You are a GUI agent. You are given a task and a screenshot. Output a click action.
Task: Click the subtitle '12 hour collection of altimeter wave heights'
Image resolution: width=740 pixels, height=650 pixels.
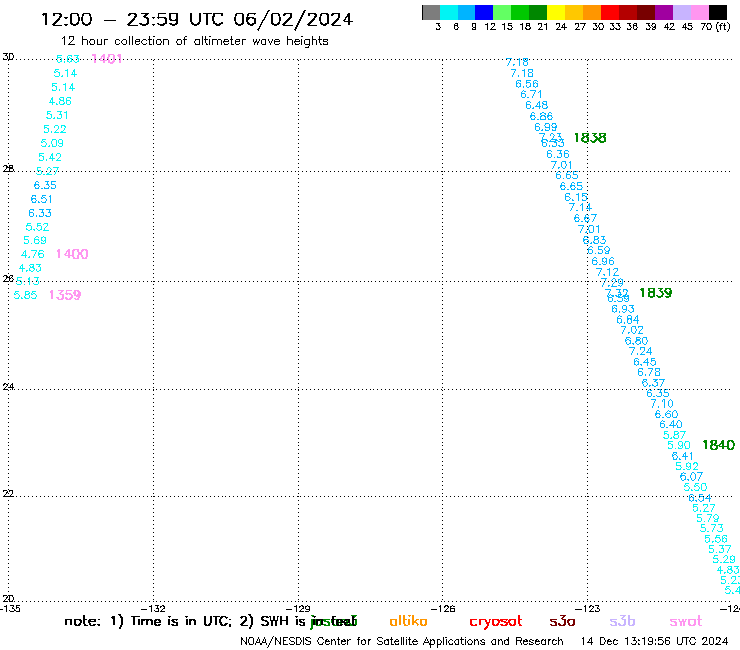coord(194,41)
